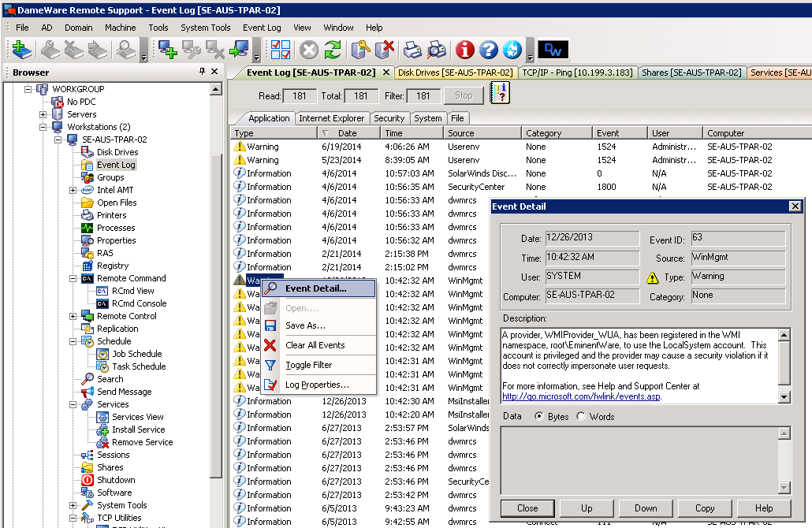This screenshot has width=812, height=528.
Task: Click the blue star toolbar icon
Action: [x=512, y=50]
